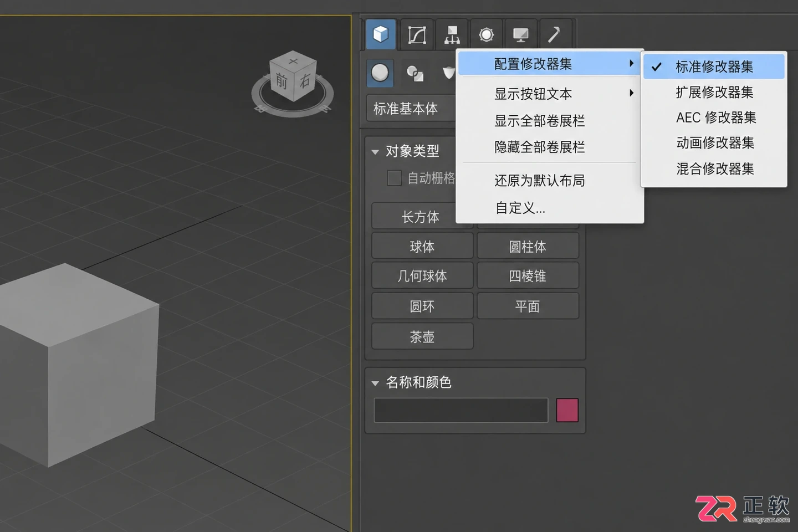Open the Utilities hammer icon
Viewport: 798px width, 532px height.
tap(555, 35)
